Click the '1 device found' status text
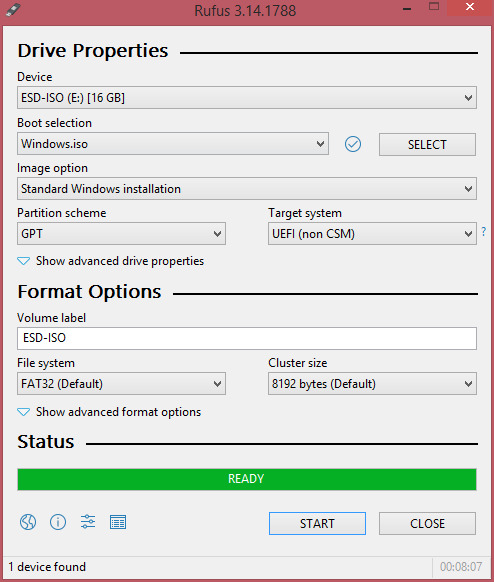The image size is (494, 582). coord(47,567)
